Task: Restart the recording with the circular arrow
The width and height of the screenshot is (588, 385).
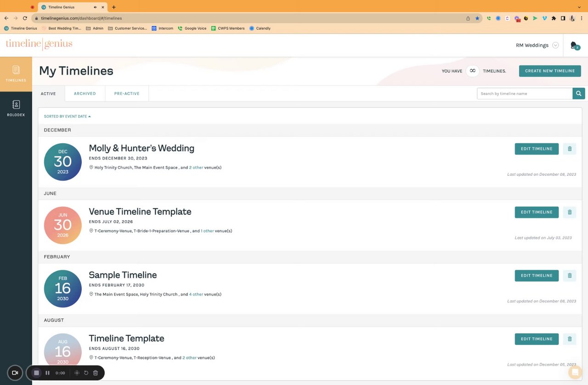Action: 86,373
